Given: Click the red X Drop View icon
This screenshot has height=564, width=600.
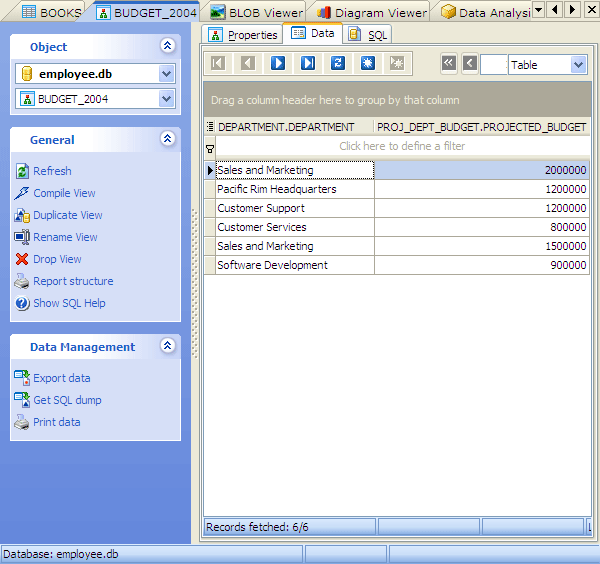Looking at the screenshot, I should [22, 259].
